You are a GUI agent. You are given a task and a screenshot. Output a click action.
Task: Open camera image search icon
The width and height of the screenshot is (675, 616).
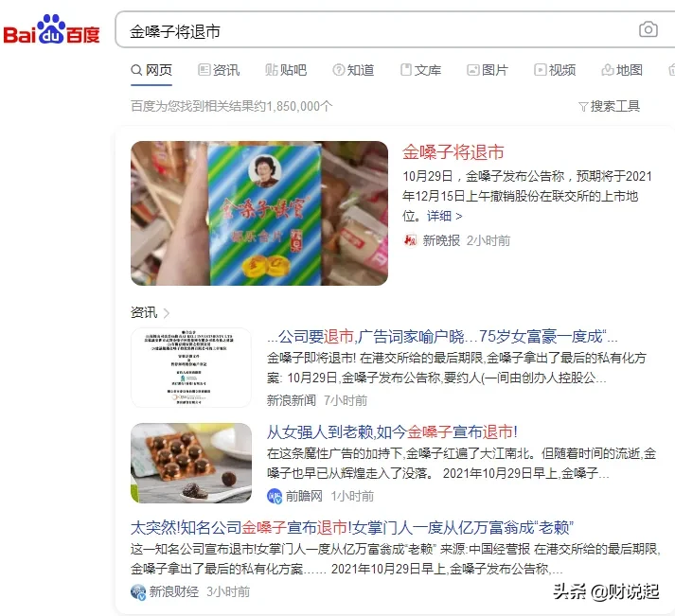click(x=648, y=29)
